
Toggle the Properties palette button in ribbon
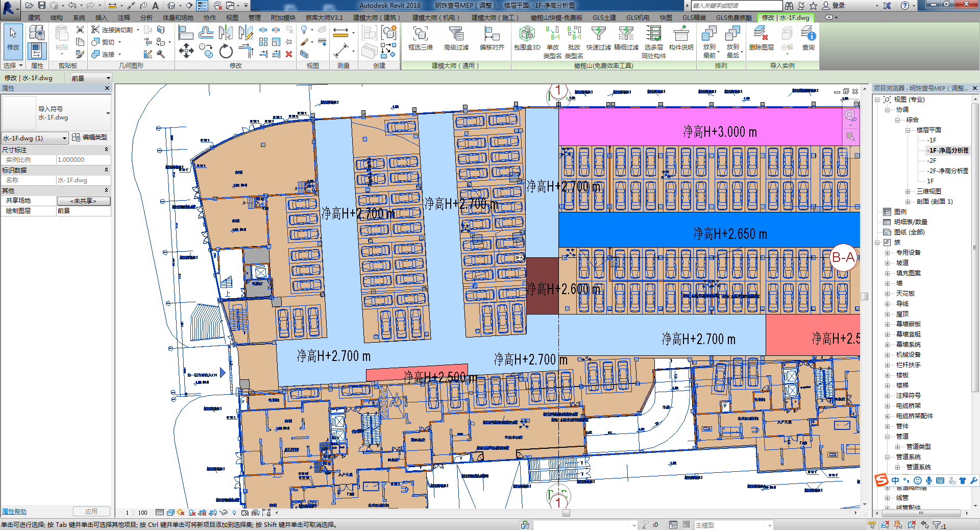37,51
